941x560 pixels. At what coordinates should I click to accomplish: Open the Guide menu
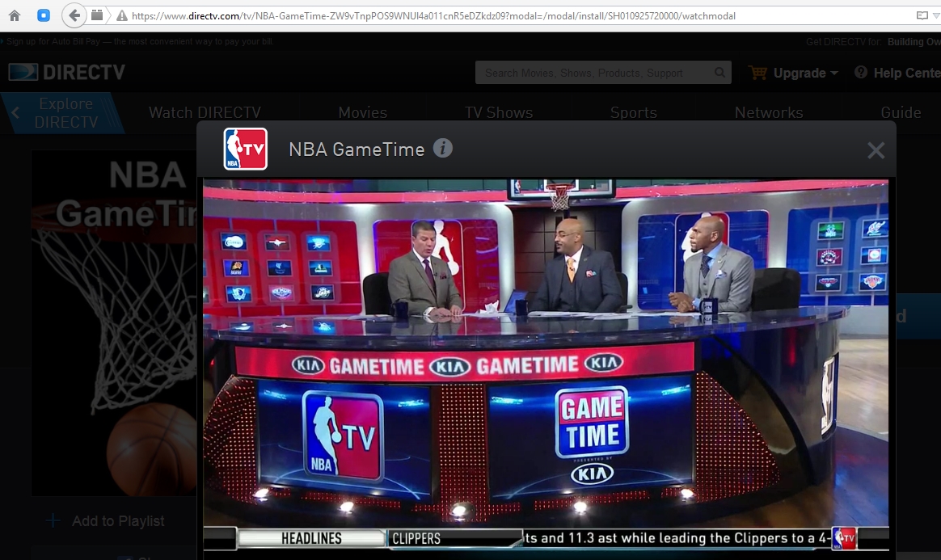tap(901, 112)
